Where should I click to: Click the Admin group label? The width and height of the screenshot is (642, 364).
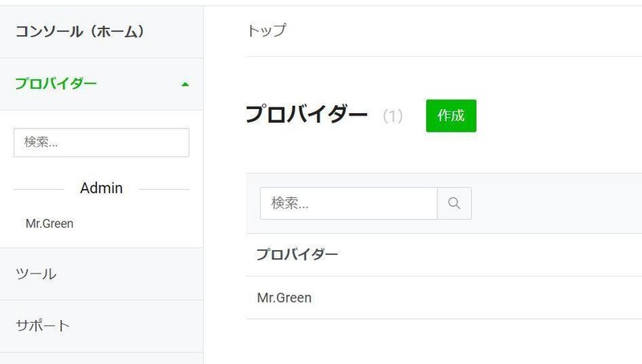tap(102, 188)
